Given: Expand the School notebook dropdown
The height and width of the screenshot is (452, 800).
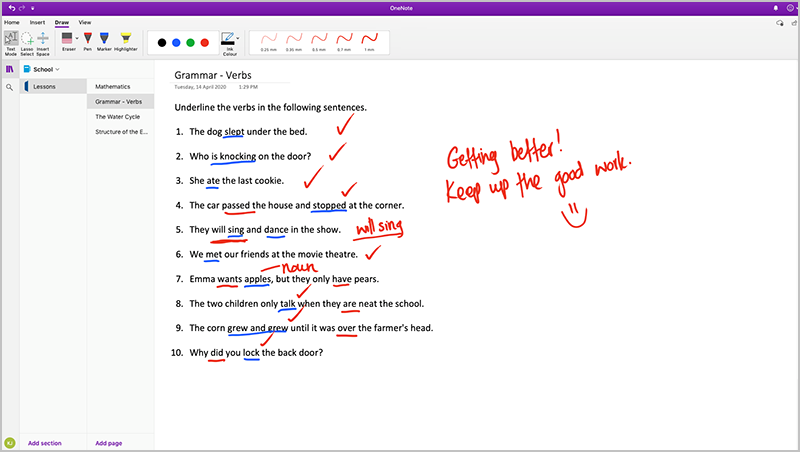Looking at the screenshot, I should click(x=58, y=69).
